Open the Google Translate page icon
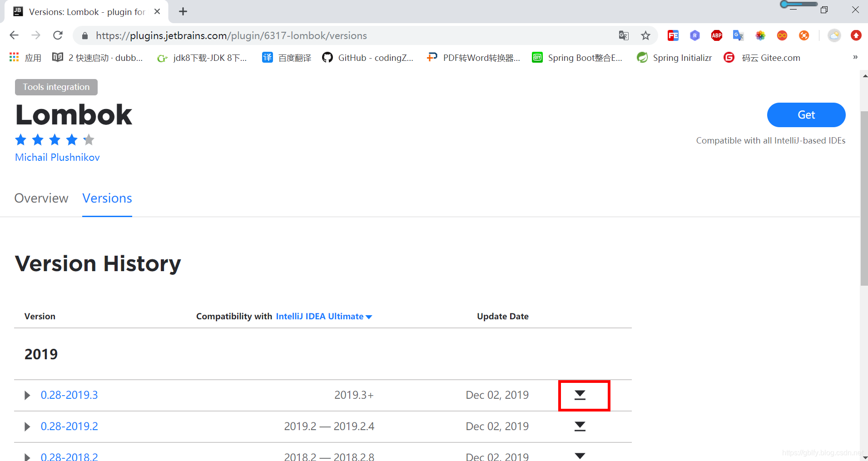 [x=624, y=35]
